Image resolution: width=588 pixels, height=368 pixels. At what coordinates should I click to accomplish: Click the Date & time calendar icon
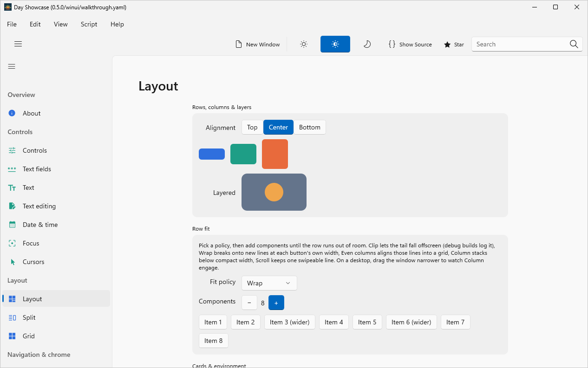12,225
